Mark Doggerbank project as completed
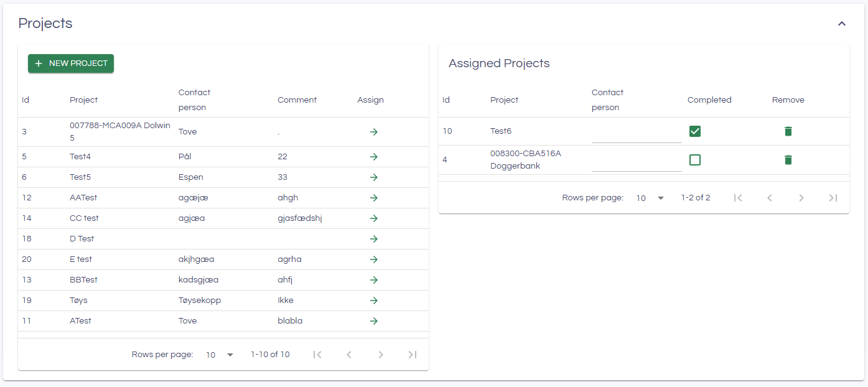868x387 pixels. (695, 160)
